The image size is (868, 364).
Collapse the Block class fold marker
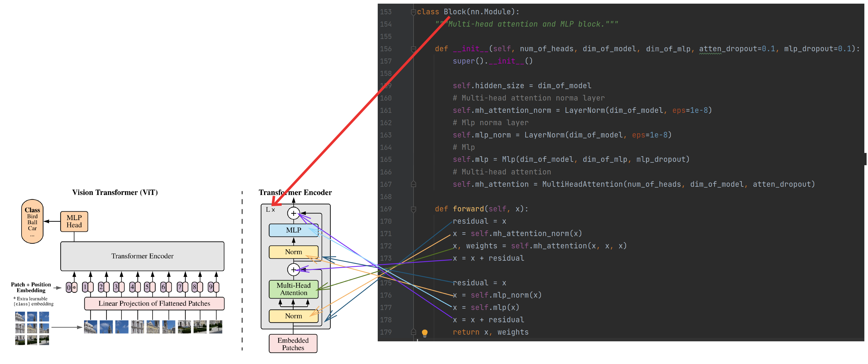point(414,12)
